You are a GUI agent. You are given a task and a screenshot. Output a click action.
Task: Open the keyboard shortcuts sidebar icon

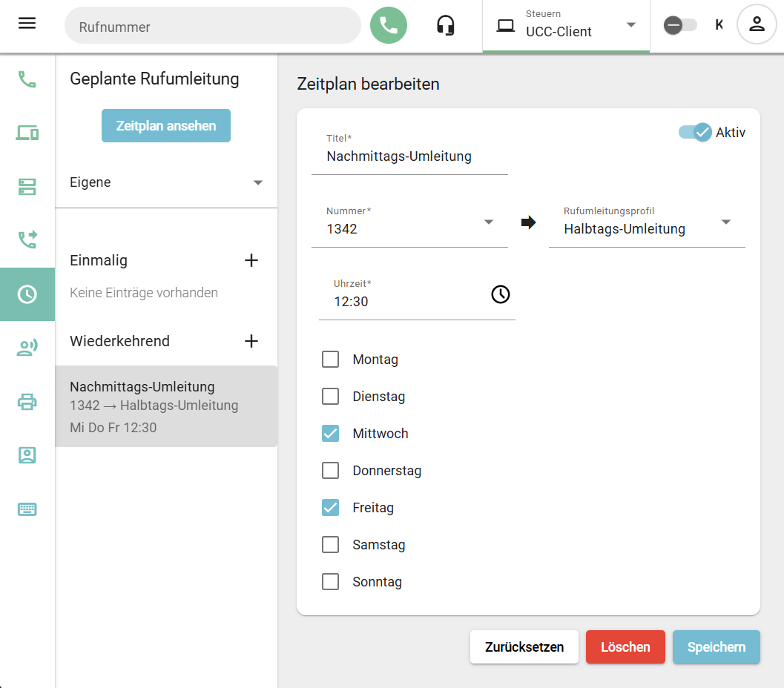pos(27,509)
